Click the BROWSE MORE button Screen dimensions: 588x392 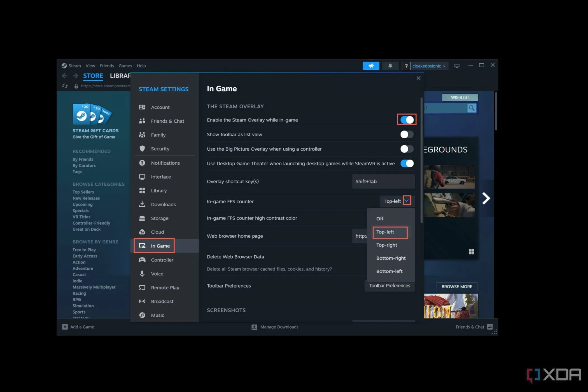pos(457,286)
